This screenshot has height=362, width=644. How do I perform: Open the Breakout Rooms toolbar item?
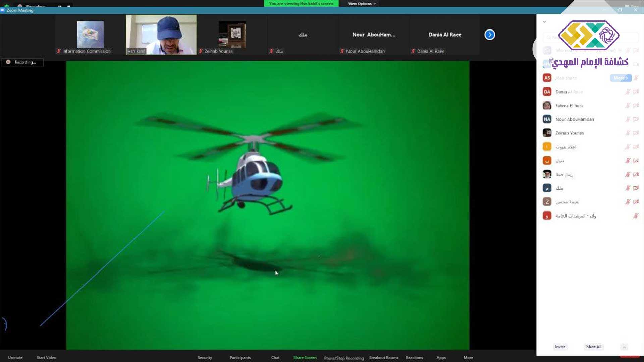click(x=384, y=357)
